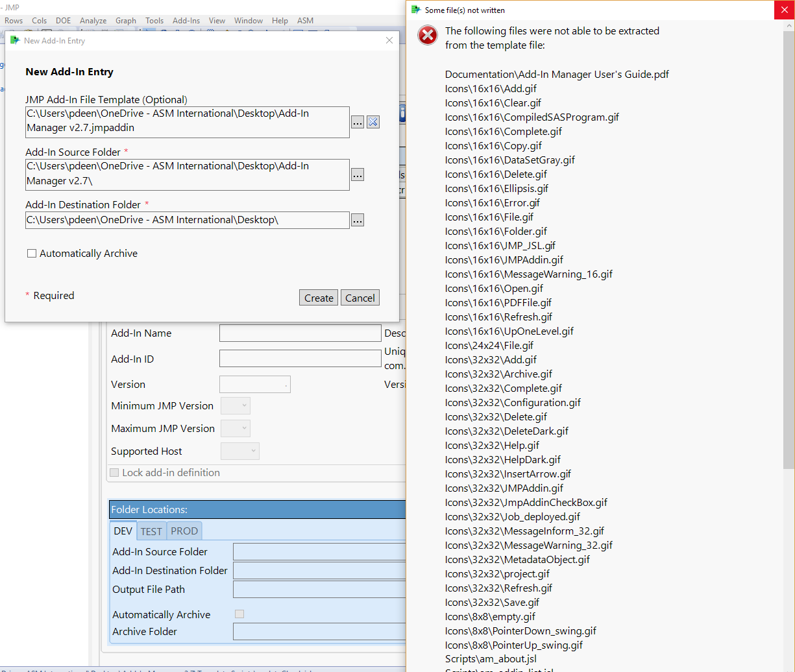This screenshot has width=795, height=672.
Task: Cancel the New Add-In Entry dialog
Action: tap(360, 297)
